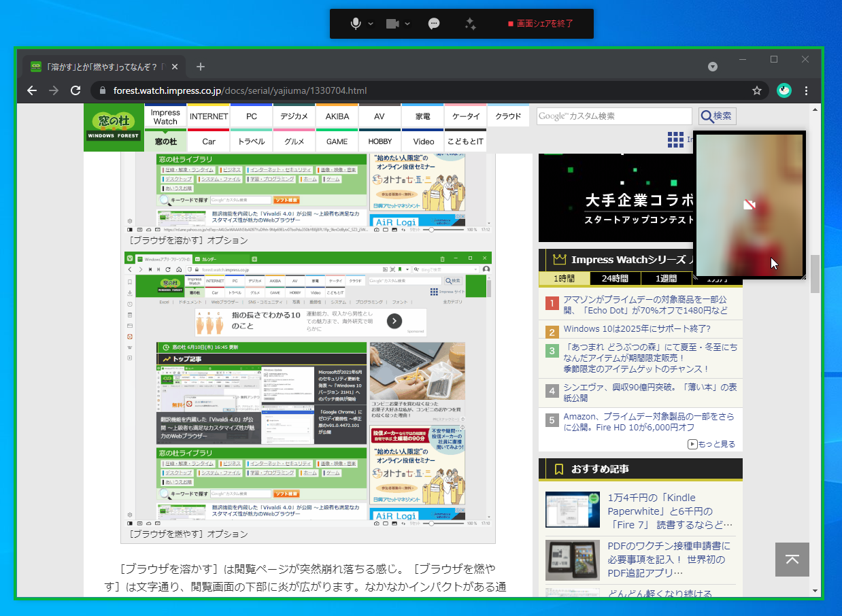Mute the microphone
The width and height of the screenshot is (842, 616).
click(x=354, y=23)
